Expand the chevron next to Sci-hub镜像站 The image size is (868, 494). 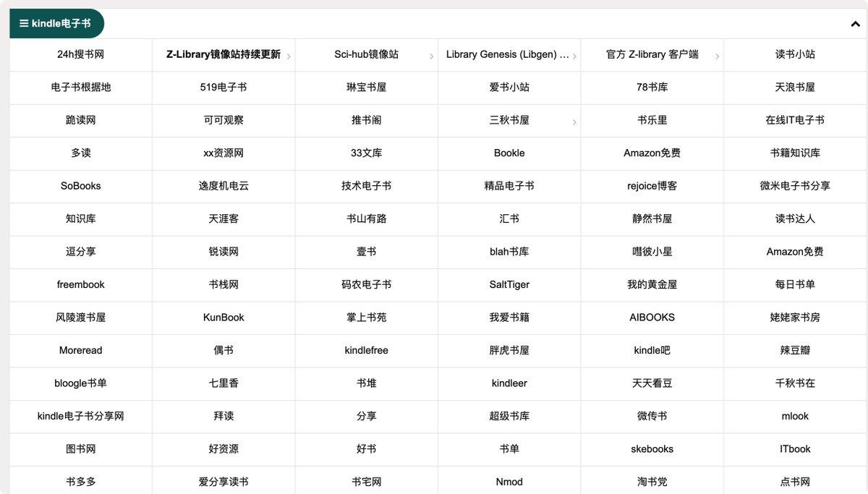pyautogui.click(x=432, y=56)
